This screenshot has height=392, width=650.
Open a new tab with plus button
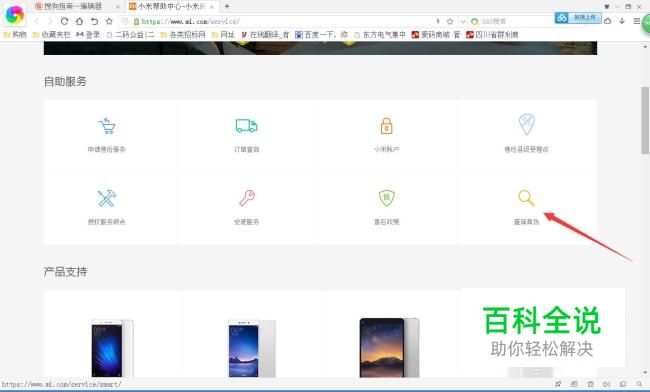click(x=227, y=6)
